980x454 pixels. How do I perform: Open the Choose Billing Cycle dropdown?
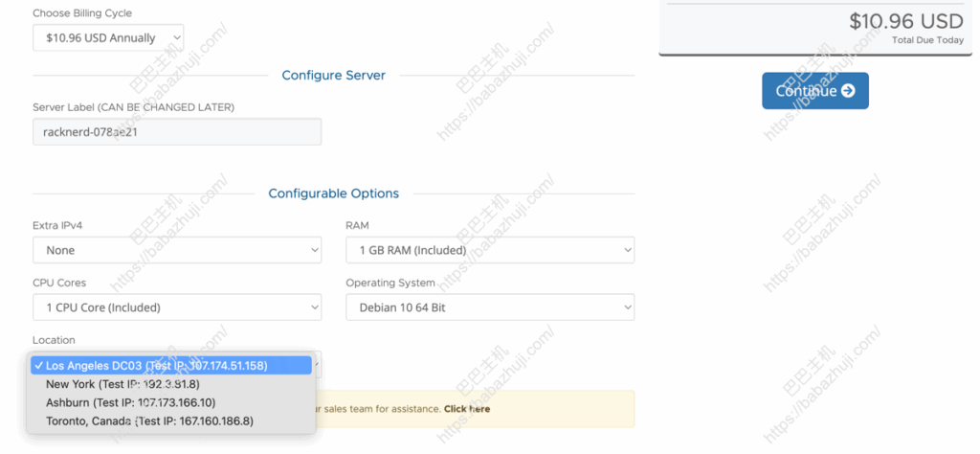[x=107, y=38]
